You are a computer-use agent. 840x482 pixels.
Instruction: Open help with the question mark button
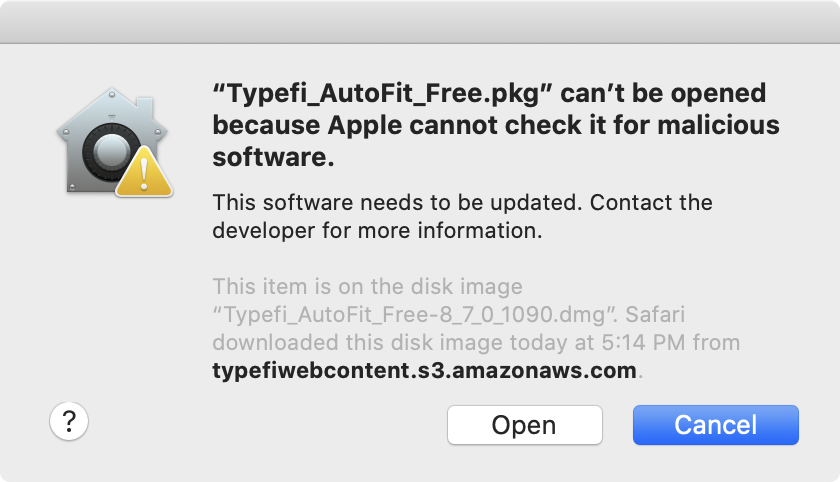[x=69, y=421]
